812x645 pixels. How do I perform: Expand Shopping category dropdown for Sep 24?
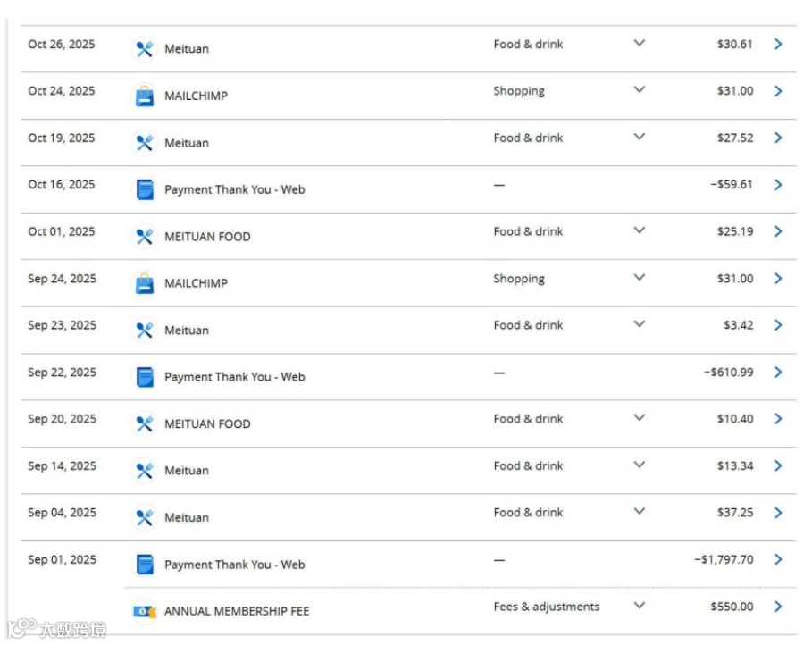tap(640, 277)
